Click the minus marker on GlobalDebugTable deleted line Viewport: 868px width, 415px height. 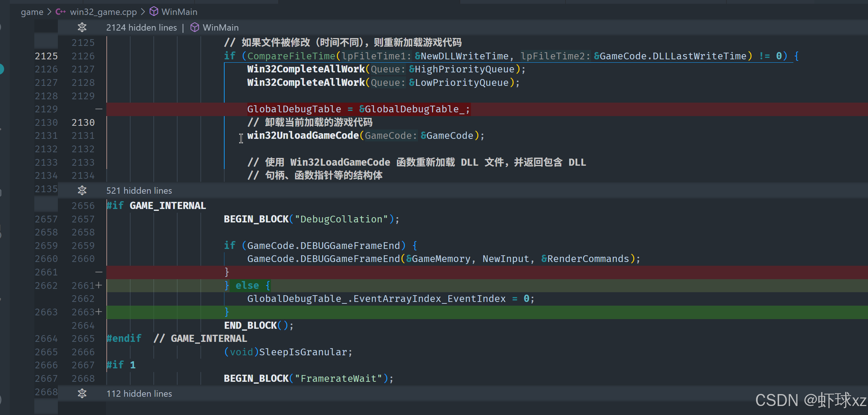tap(99, 109)
